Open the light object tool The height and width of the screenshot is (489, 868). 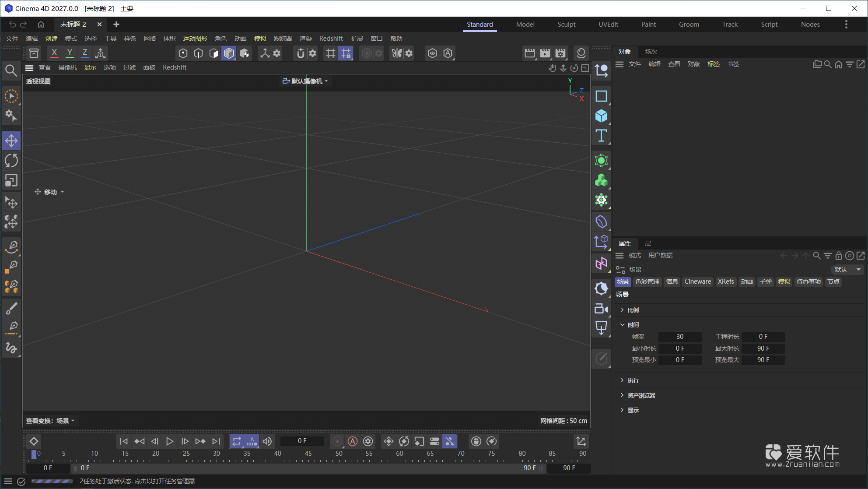point(601,288)
